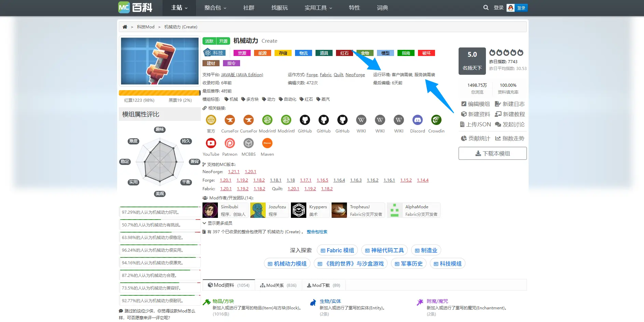The height and width of the screenshot is (322, 644).
Task: Open the 科技模组 explore chip
Action: pyautogui.click(x=448, y=264)
